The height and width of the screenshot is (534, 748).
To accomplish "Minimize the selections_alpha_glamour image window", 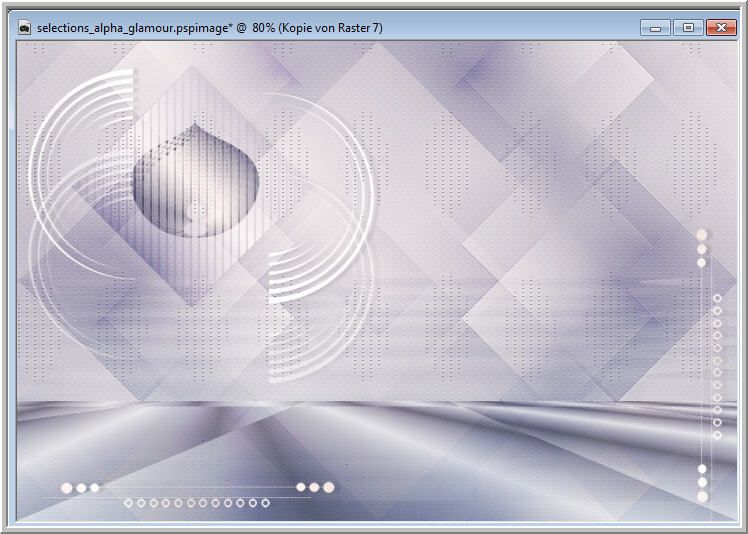I will click(x=655, y=28).
